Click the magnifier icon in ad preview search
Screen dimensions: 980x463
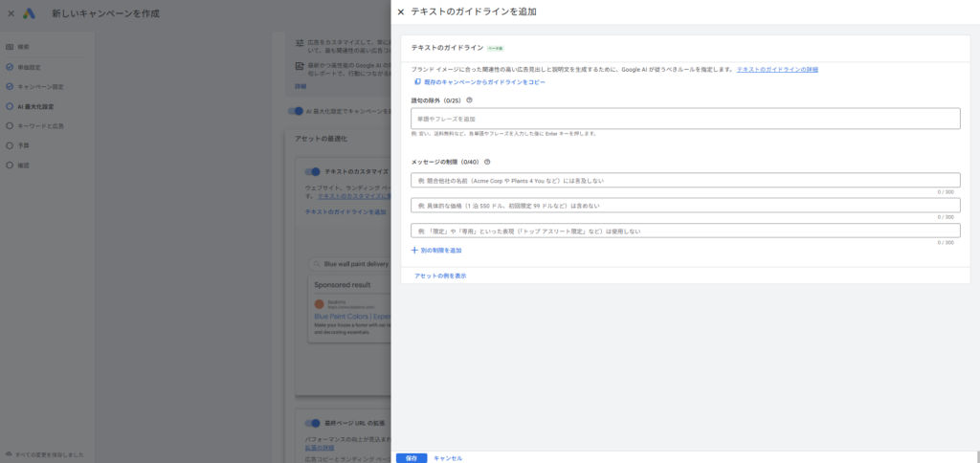[x=318, y=264]
